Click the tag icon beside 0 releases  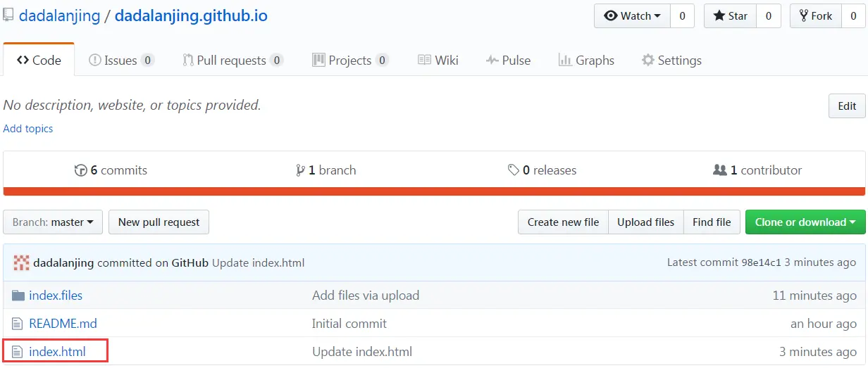(514, 170)
